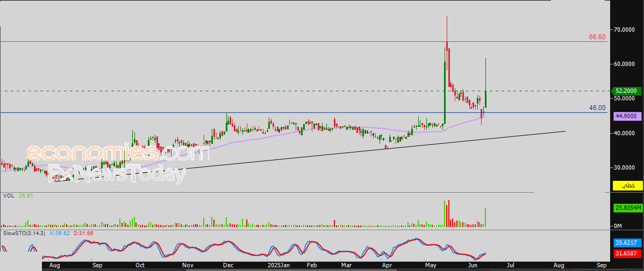Click the 0M volume axis label
Screen dimensions: 644x271
pos(619,226)
